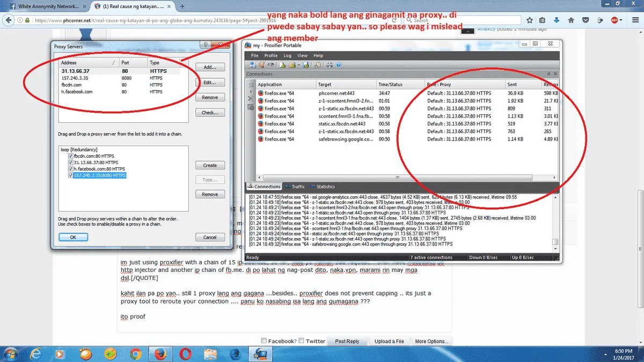This screenshot has height=362, width=644.
Task: Switch to Traffic tab in Proxifier
Action: click(x=295, y=187)
